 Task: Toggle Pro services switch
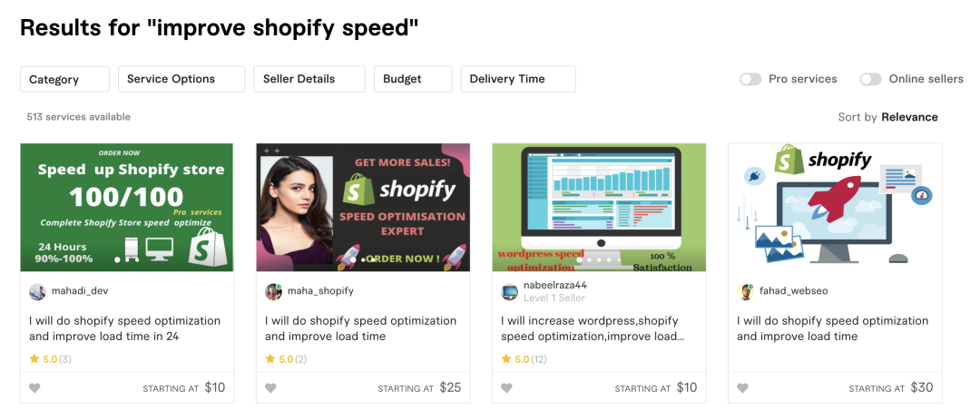(750, 79)
